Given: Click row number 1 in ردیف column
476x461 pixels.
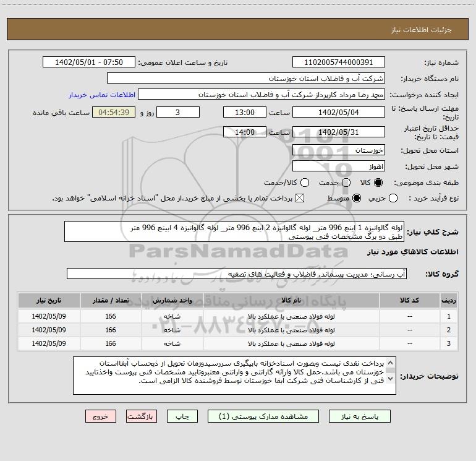Looking at the screenshot, I should point(449,316).
